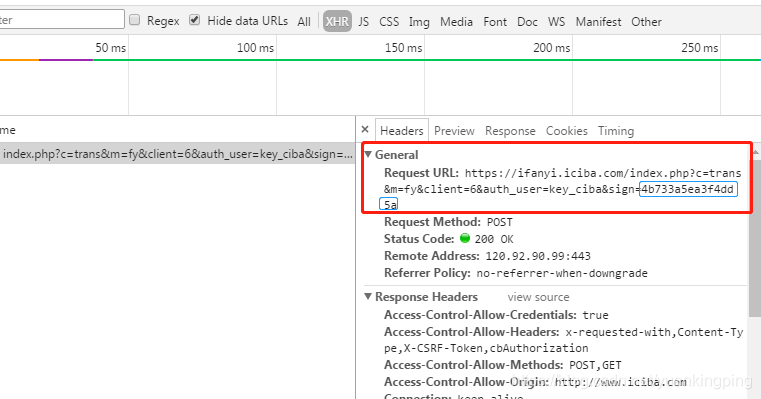
Task: Filter requests by CSS
Action: click(x=389, y=22)
